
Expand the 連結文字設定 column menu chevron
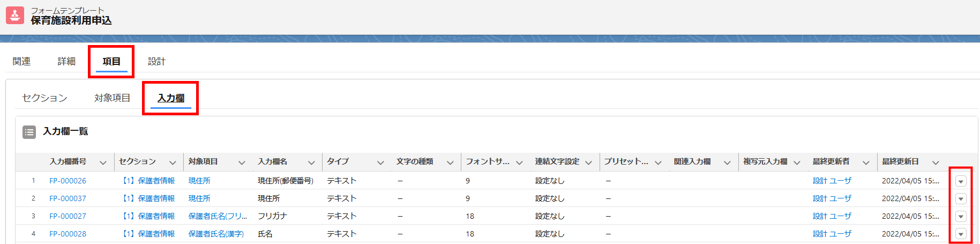pos(588,162)
